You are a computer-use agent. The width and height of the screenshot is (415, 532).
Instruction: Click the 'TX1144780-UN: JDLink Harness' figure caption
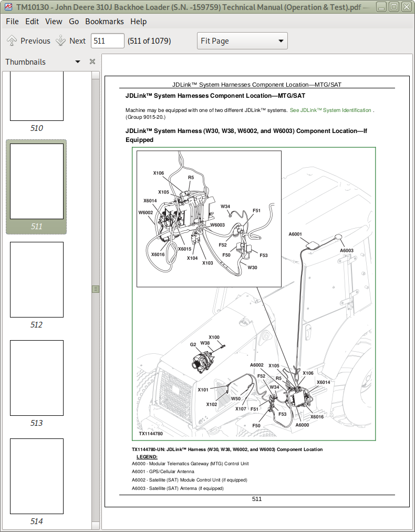pyautogui.click(x=227, y=449)
